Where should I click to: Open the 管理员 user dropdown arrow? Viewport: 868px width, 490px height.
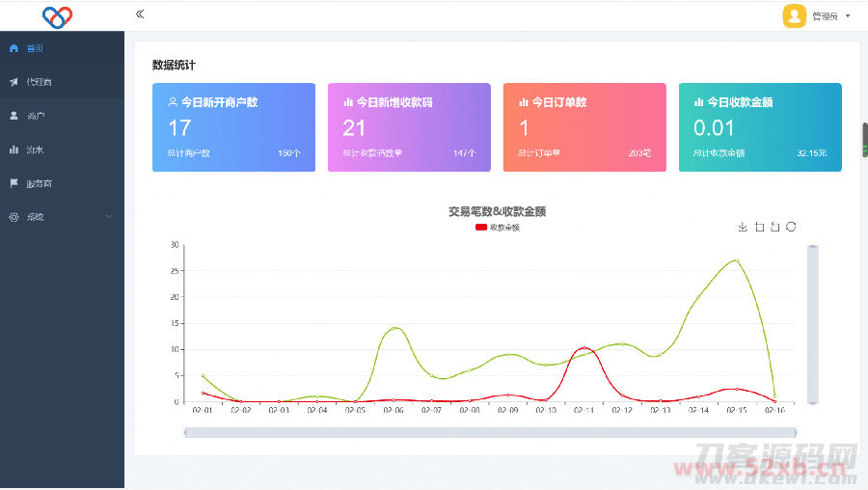pyautogui.click(x=848, y=16)
